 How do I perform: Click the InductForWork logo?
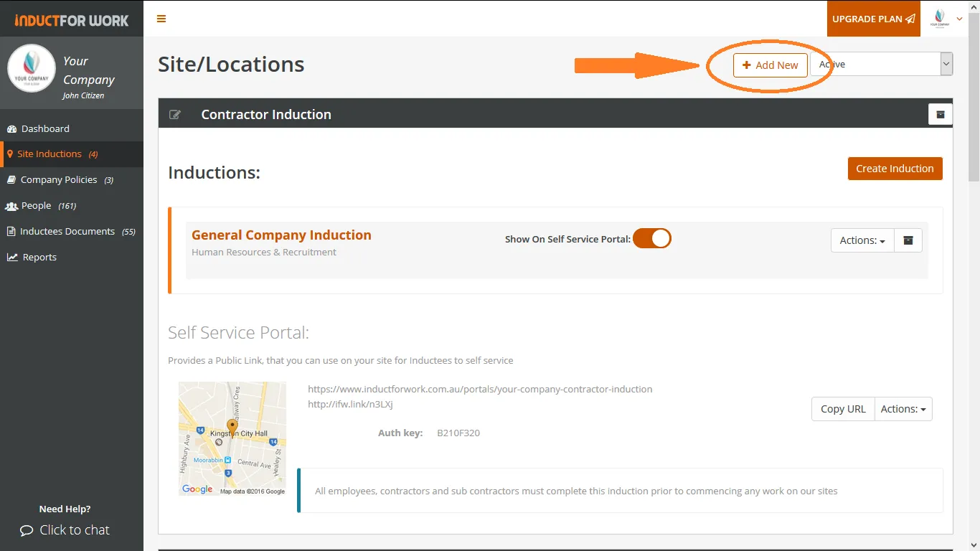coord(72,20)
